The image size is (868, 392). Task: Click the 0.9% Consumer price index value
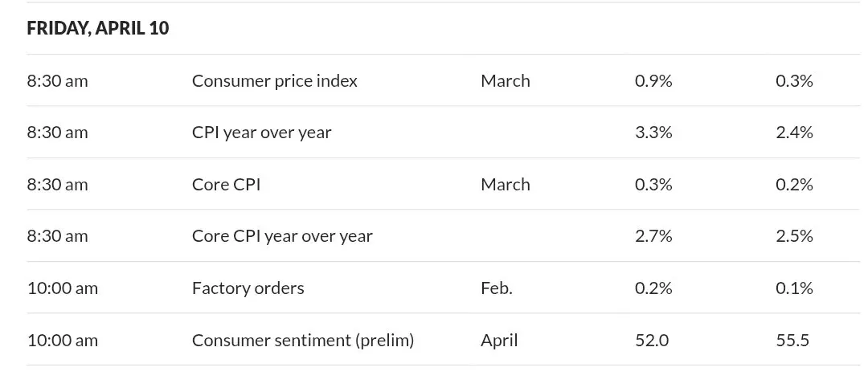click(x=653, y=80)
